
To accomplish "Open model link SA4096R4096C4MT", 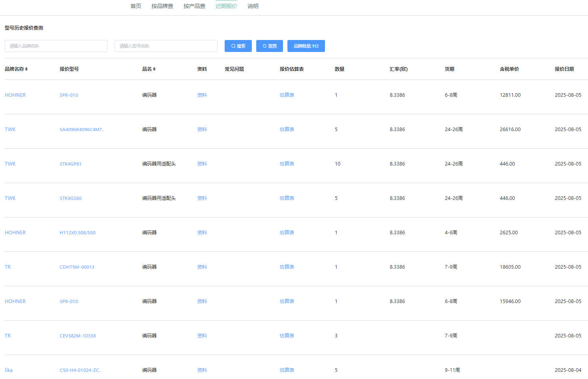I will [82, 130].
